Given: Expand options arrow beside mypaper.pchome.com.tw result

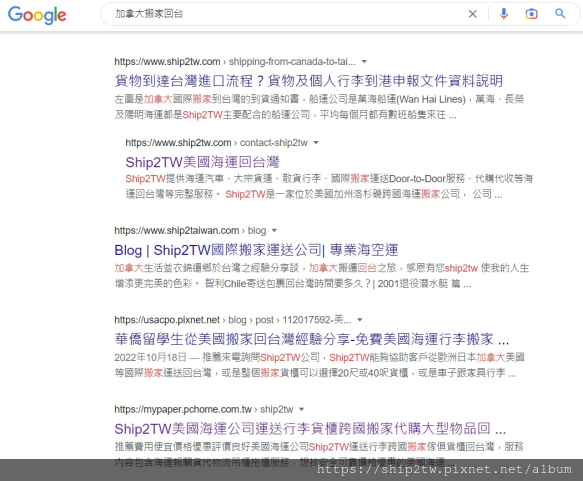Looking at the screenshot, I should pos(302,409).
